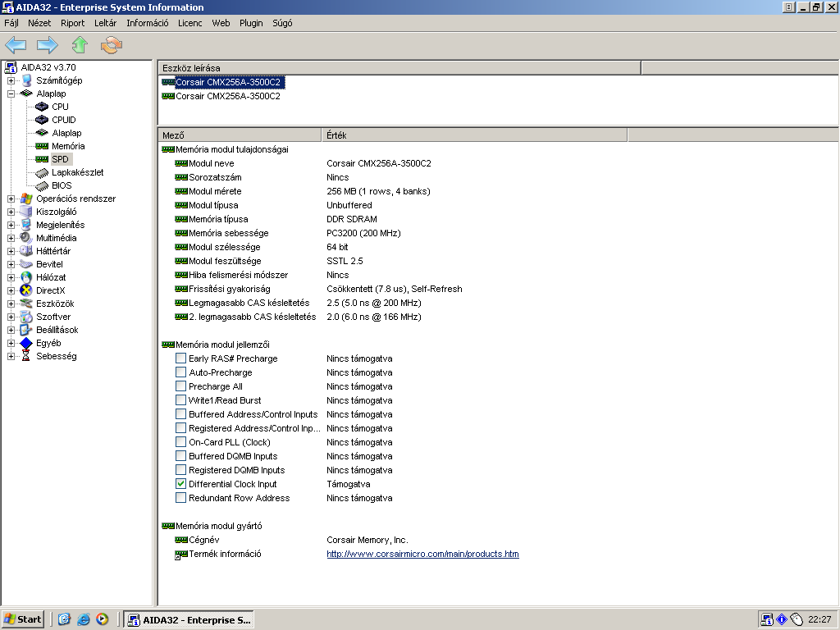Toggle Buffered Address/Control Inputs checkbox
This screenshot has width=840, height=630.
(181, 414)
